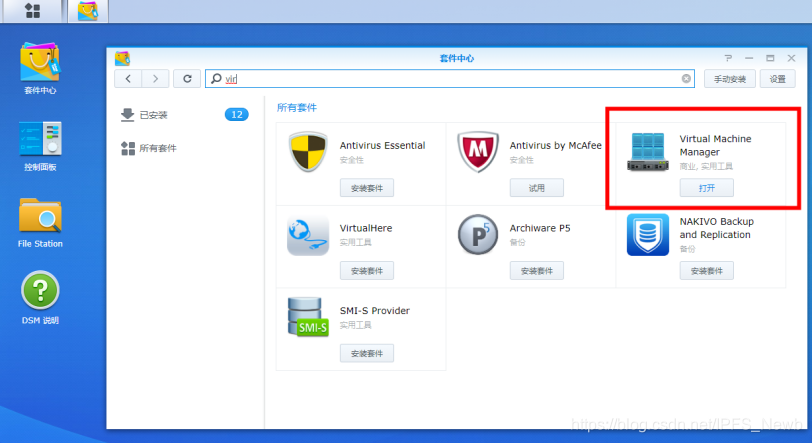This screenshot has height=443, width=812.
Task: Launch File Station from the desktop
Action: 40,222
